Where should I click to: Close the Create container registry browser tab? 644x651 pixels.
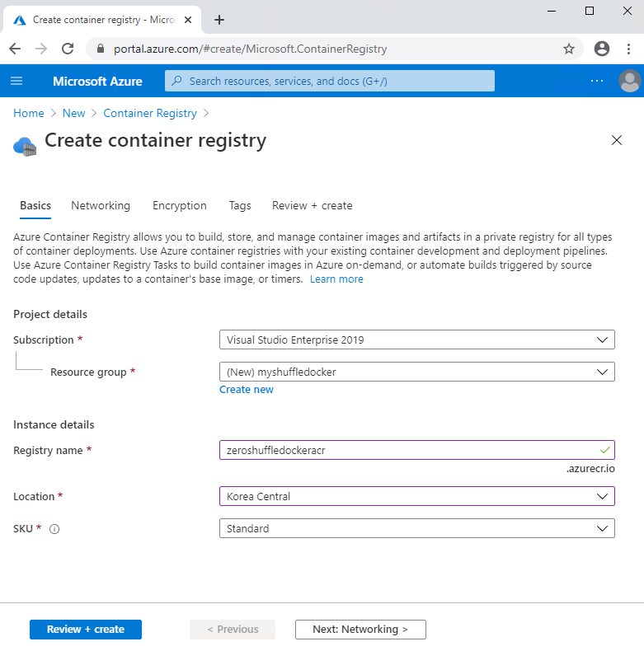coord(188,20)
